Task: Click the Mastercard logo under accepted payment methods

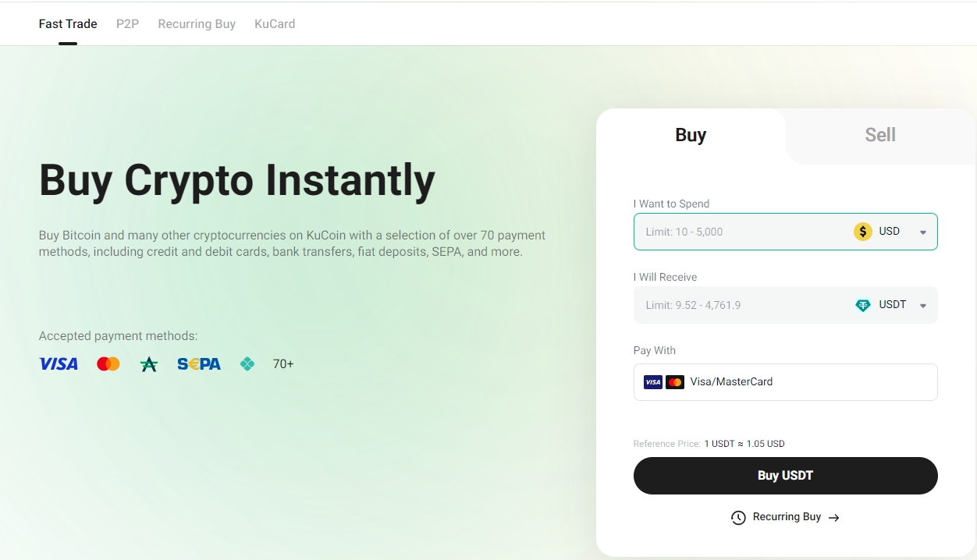Action: pyautogui.click(x=108, y=363)
